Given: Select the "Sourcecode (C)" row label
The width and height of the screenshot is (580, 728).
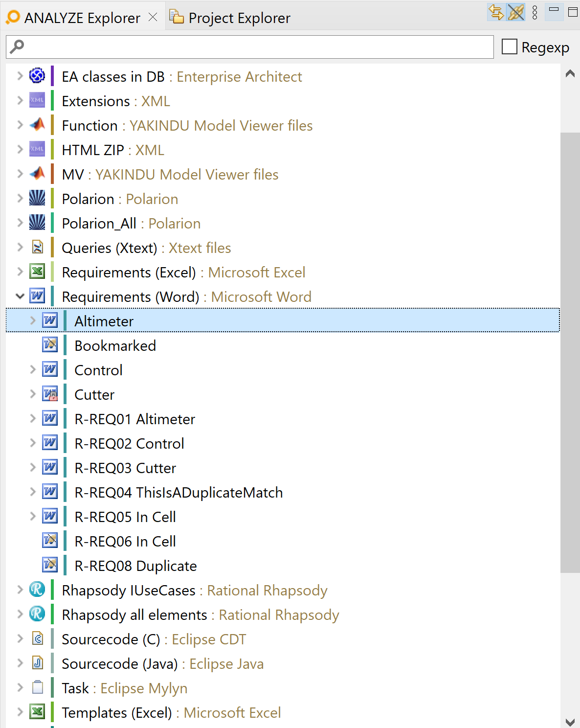Looking at the screenshot, I should click(111, 639).
